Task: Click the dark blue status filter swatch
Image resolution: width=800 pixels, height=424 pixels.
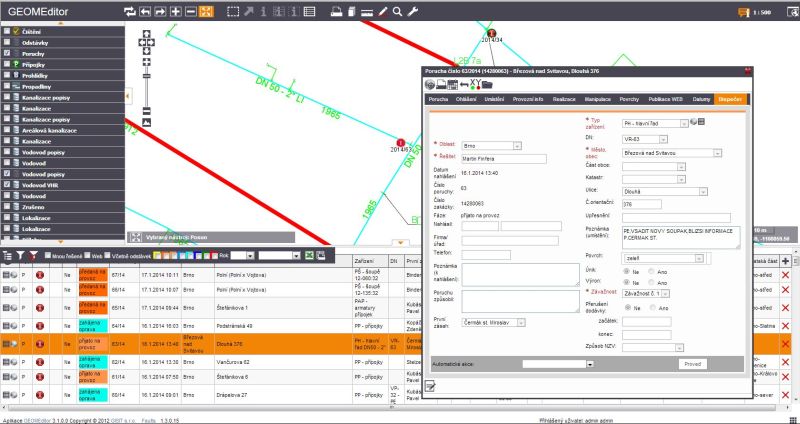Action: point(199,256)
